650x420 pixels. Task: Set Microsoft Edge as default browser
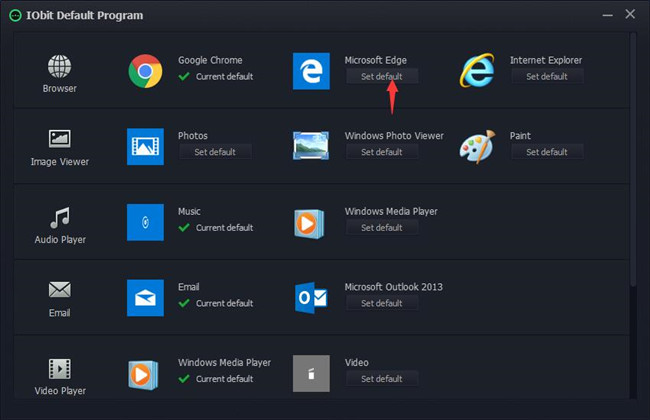(x=382, y=76)
